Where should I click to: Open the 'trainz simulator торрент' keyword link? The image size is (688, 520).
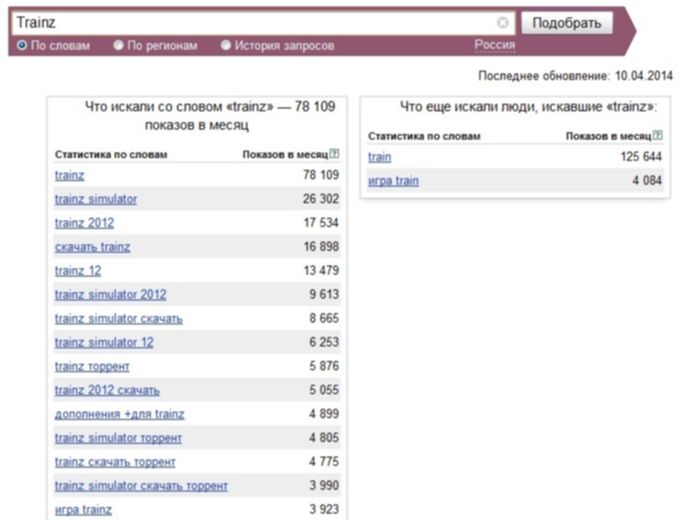point(118,438)
